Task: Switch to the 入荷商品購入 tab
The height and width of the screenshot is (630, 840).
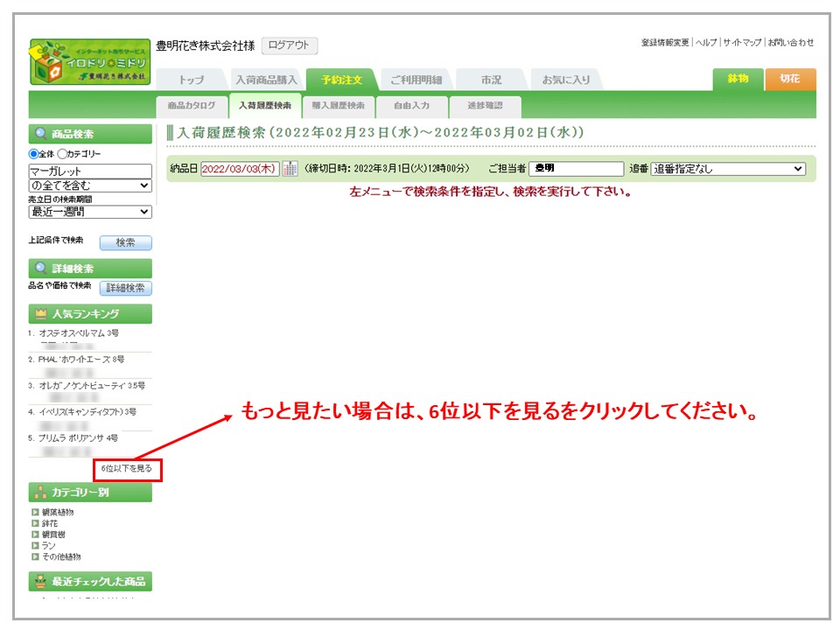Action: (265, 80)
